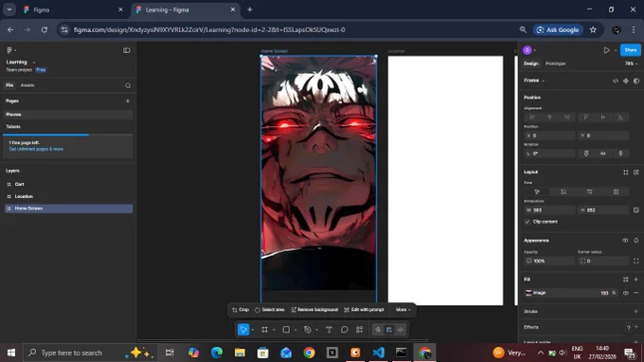Open present options dropdown beside play
The height and width of the screenshot is (362, 644).
click(x=616, y=50)
